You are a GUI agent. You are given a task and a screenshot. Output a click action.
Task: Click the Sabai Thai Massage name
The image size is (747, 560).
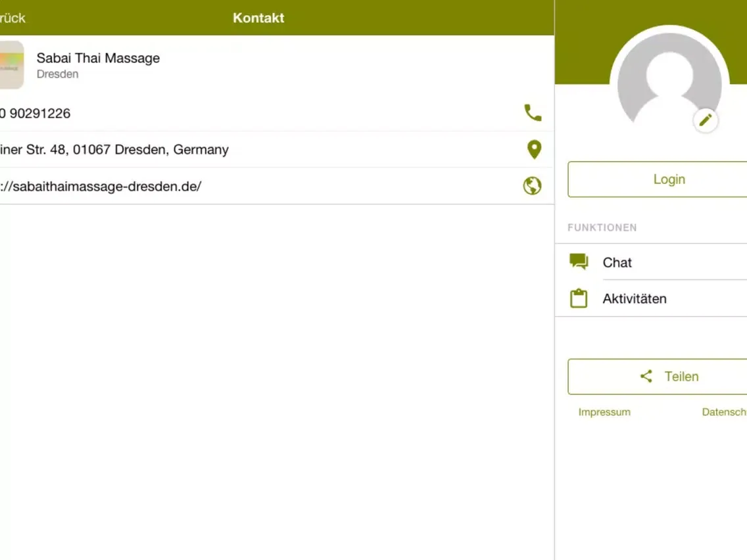click(x=98, y=58)
